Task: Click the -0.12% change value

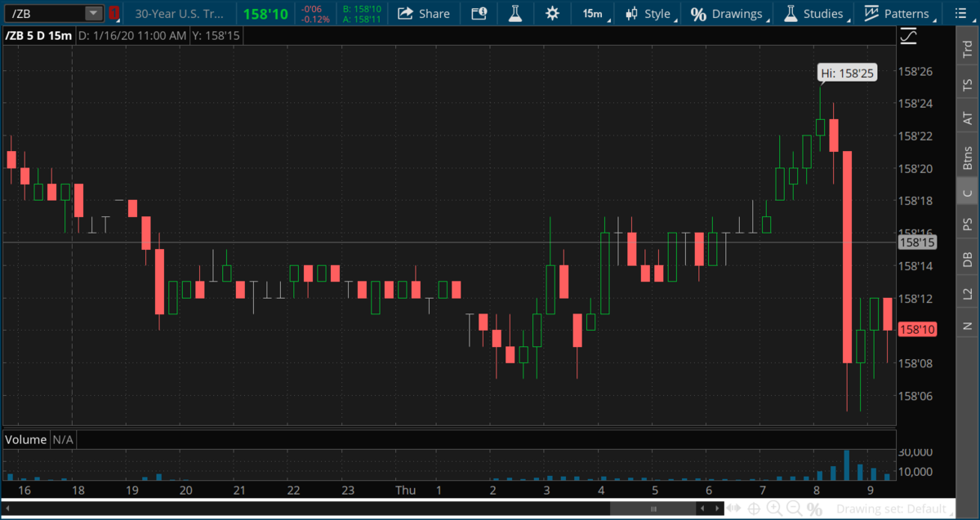Action: coord(315,19)
